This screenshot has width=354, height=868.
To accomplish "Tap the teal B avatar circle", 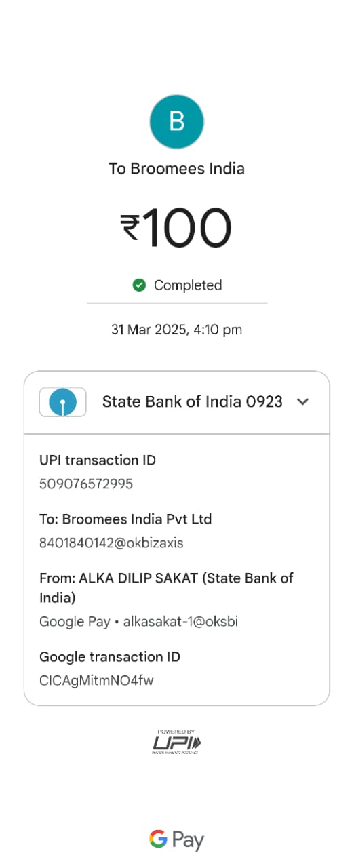I will [x=176, y=122].
